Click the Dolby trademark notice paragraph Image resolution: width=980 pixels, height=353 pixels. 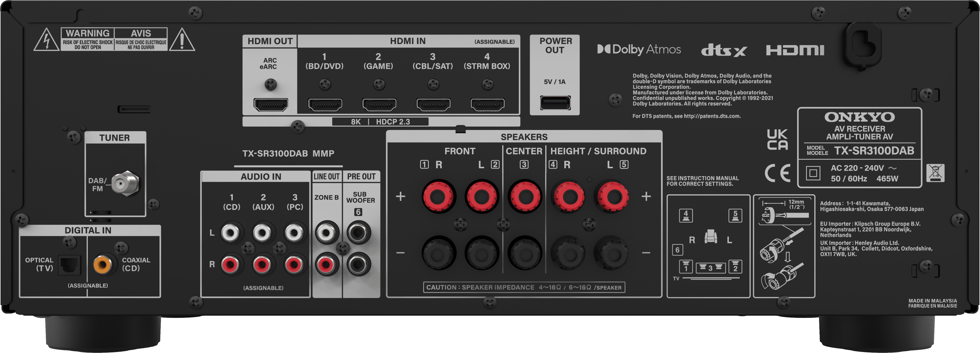[x=703, y=90]
